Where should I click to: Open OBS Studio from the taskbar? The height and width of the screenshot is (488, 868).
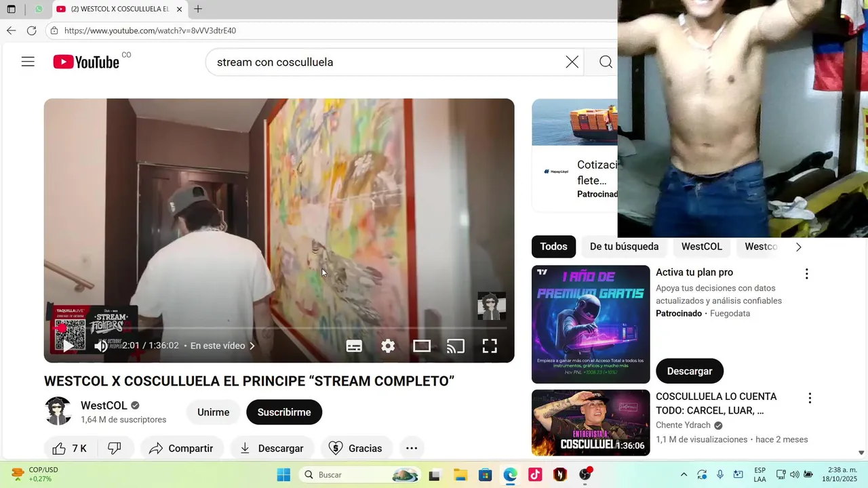tap(585, 474)
